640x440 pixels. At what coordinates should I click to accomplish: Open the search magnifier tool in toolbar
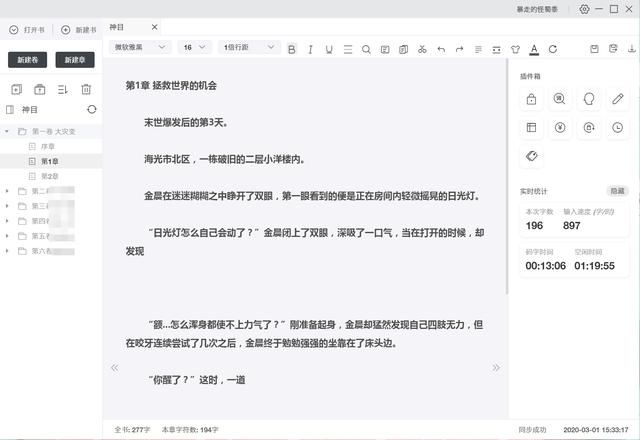coord(366,49)
